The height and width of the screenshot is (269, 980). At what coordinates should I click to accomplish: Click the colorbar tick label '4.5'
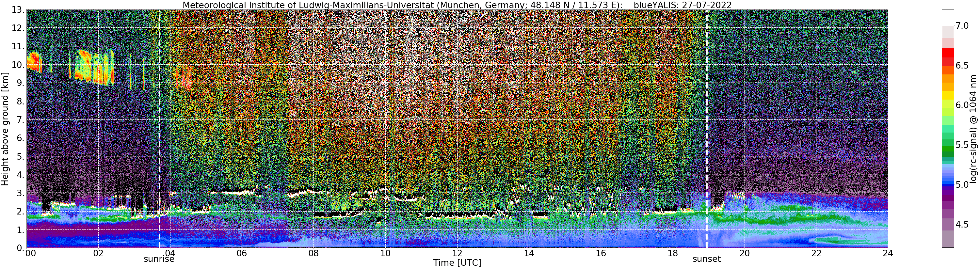[962, 225]
